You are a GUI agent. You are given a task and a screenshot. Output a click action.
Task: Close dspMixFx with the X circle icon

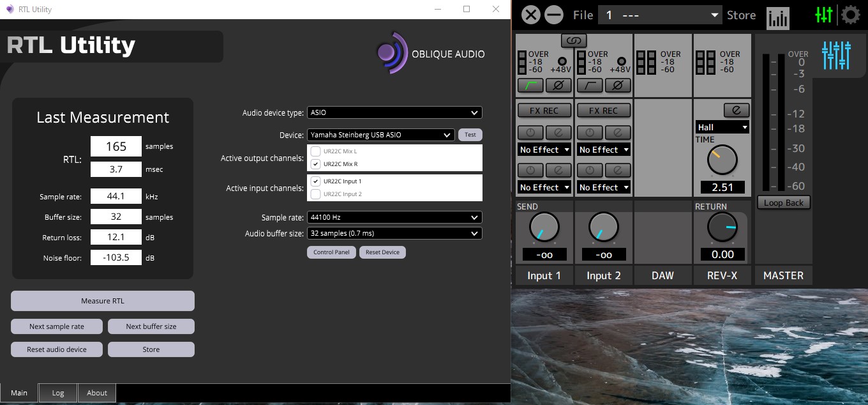coord(530,15)
